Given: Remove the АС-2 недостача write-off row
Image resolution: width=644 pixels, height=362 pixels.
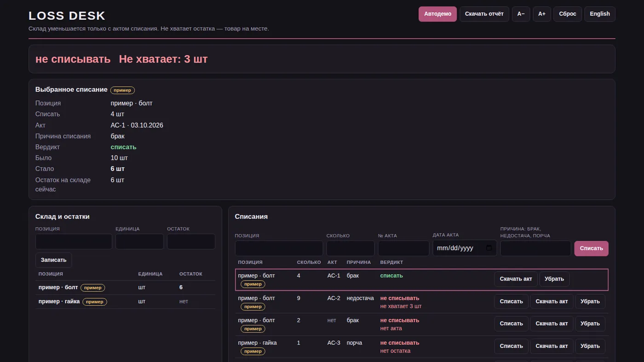Looking at the screenshot, I should [590, 301].
